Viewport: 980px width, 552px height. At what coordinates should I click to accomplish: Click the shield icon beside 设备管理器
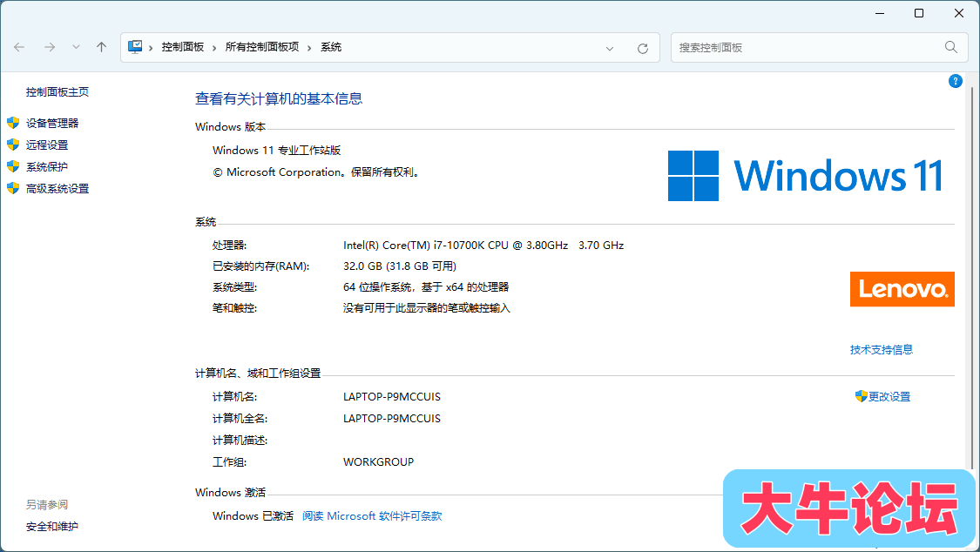(x=13, y=123)
